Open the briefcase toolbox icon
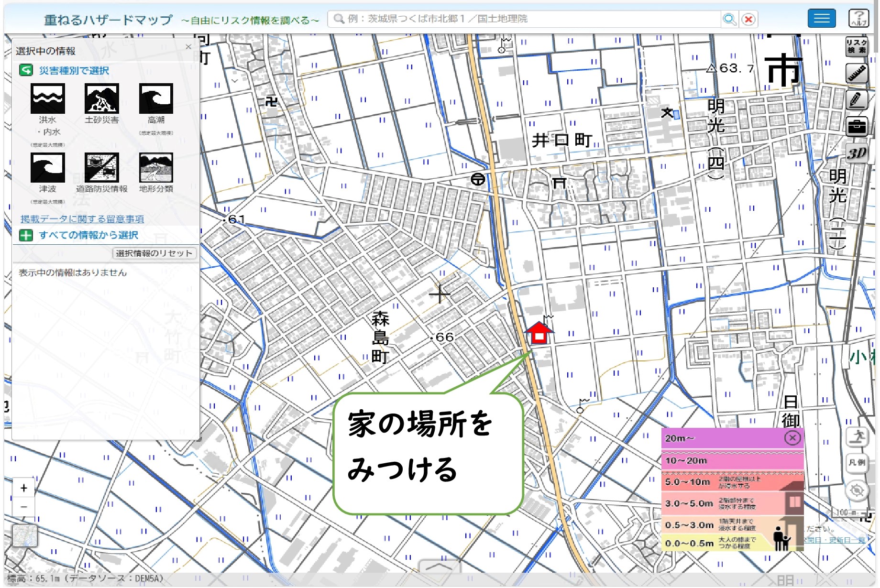The image size is (880, 588). [x=856, y=127]
